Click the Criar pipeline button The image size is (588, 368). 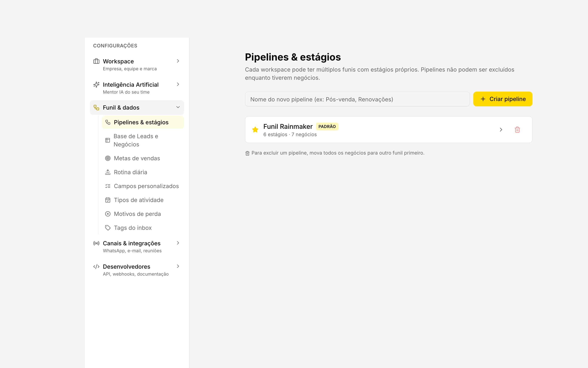(x=503, y=99)
